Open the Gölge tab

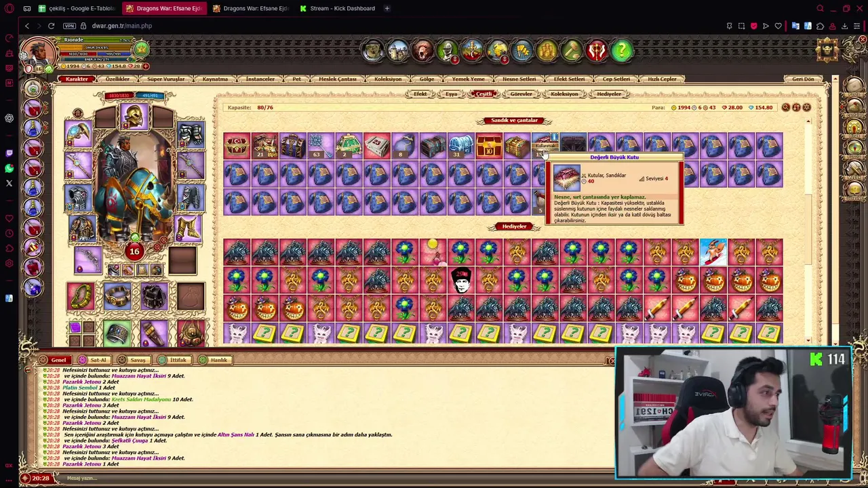tap(427, 79)
